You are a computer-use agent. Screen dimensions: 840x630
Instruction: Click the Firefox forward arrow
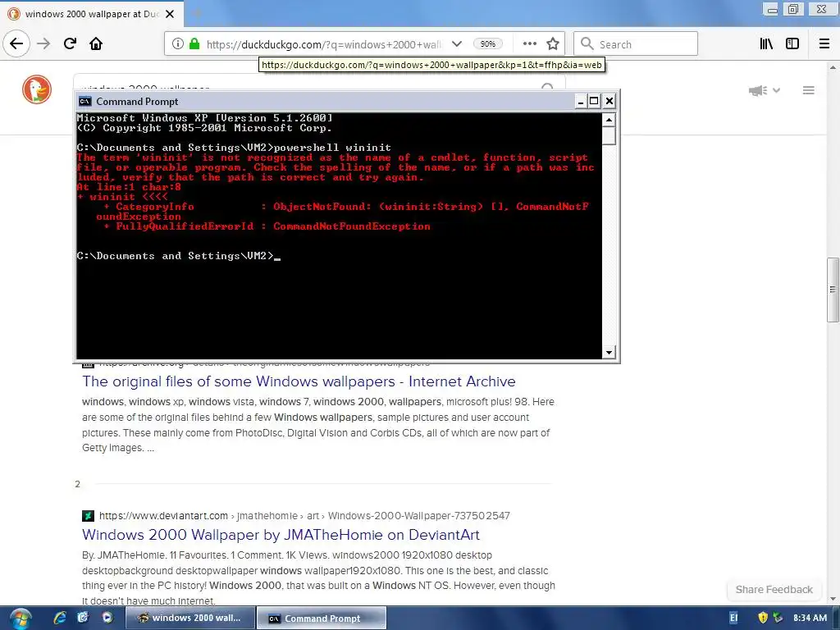tap(43, 43)
